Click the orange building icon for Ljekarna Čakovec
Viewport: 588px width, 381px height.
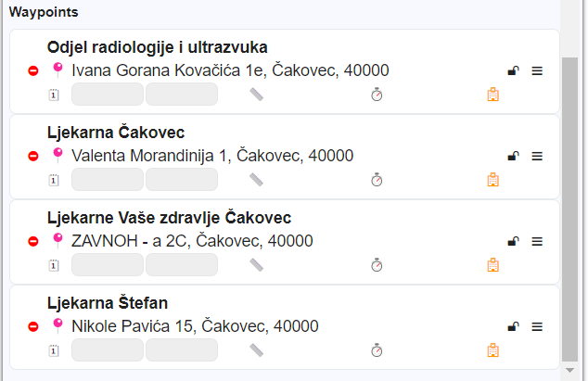493,180
